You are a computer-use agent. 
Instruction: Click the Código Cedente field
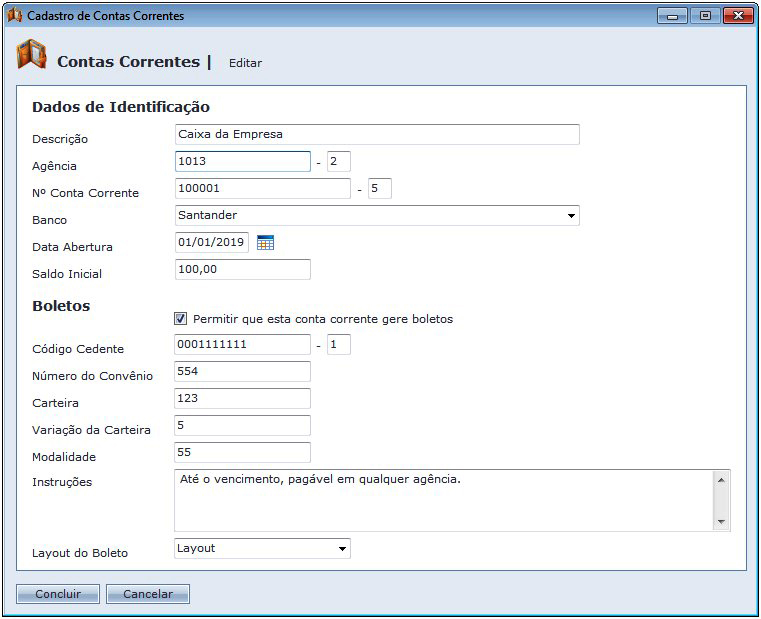point(242,345)
